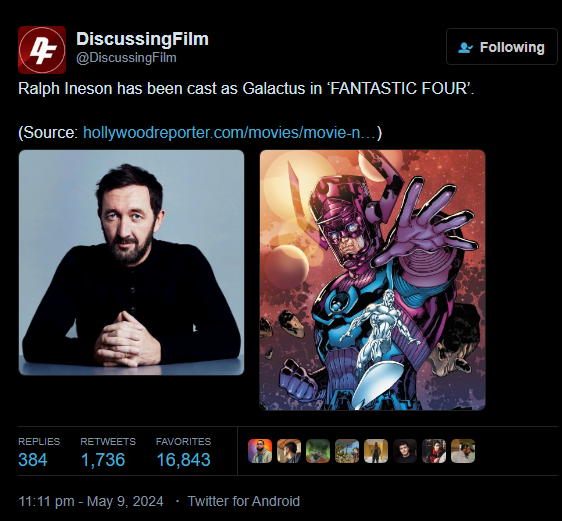The image size is (562, 521).
Task: Click the Twitter for Android source label
Action: pyautogui.click(x=244, y=501)
